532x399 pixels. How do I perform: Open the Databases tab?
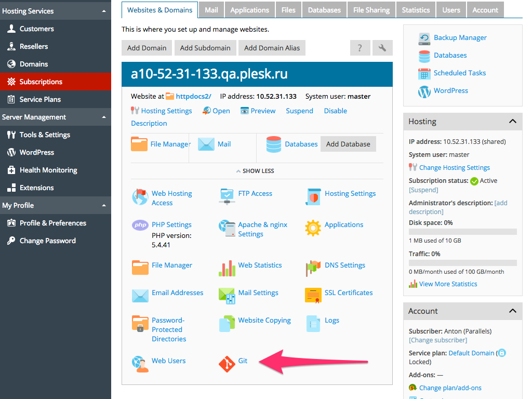(324, 10)
